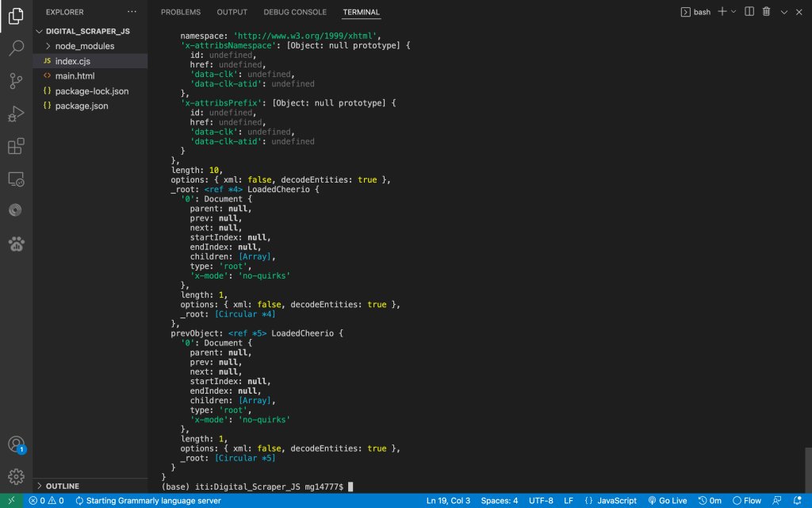This screenshot has width=812, height=508.
Task: Open Source Control view icon
Action: 16,81
